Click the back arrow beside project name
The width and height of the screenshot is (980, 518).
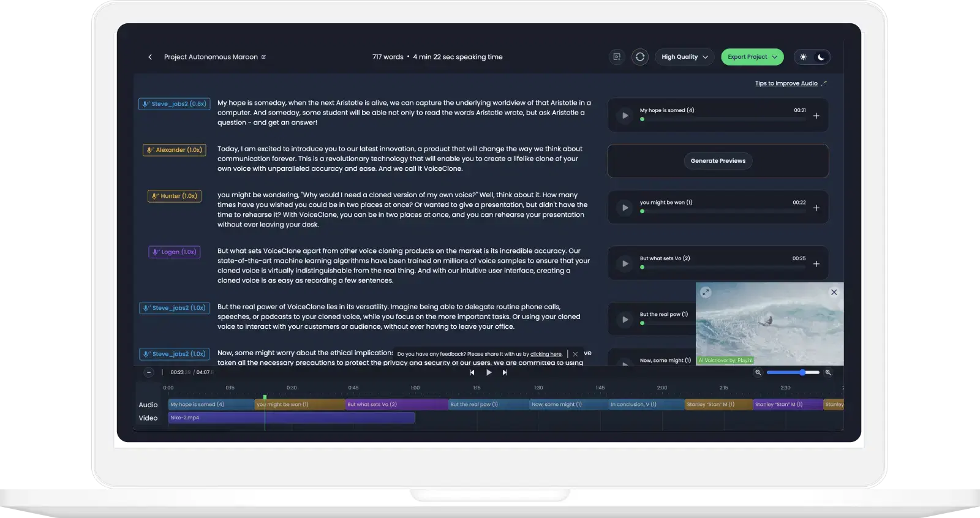(150, 57)
